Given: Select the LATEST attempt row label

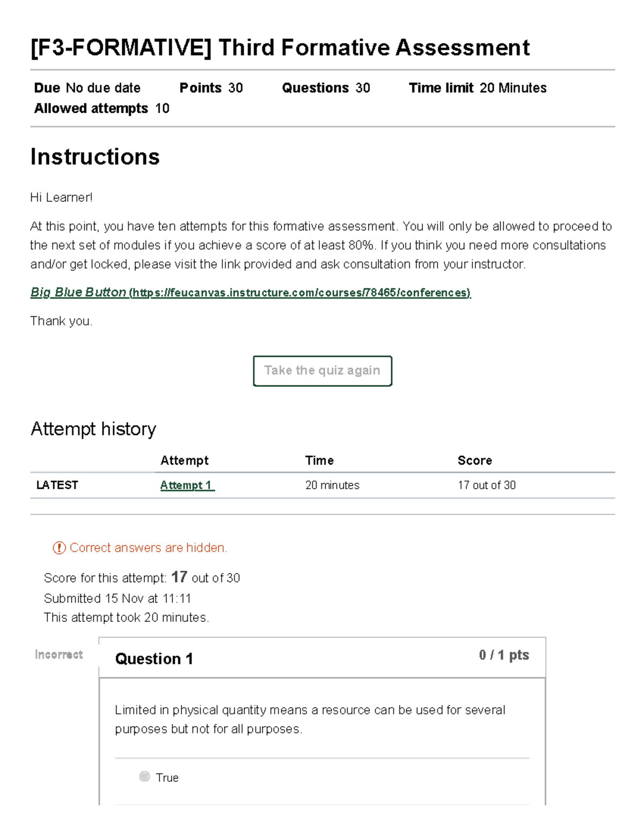Looking at the screenshot, I should pyautogui.click(x=56, y=485).
